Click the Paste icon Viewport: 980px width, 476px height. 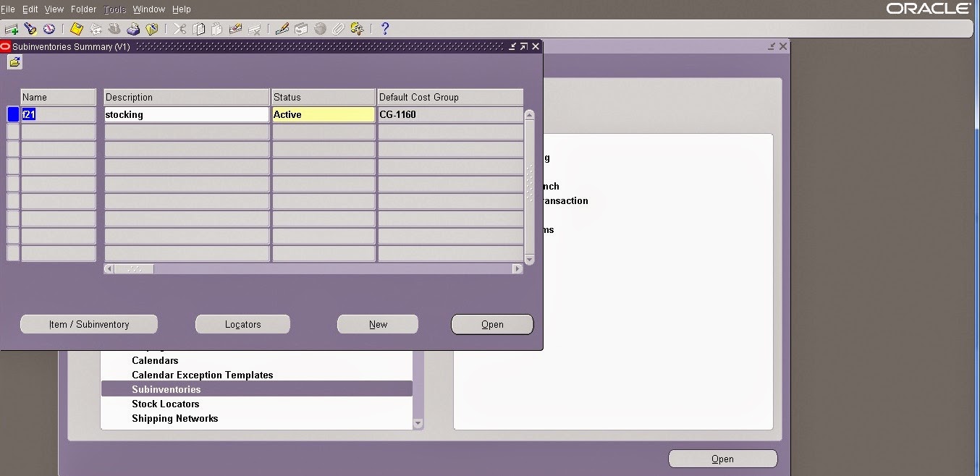point(217,28)
